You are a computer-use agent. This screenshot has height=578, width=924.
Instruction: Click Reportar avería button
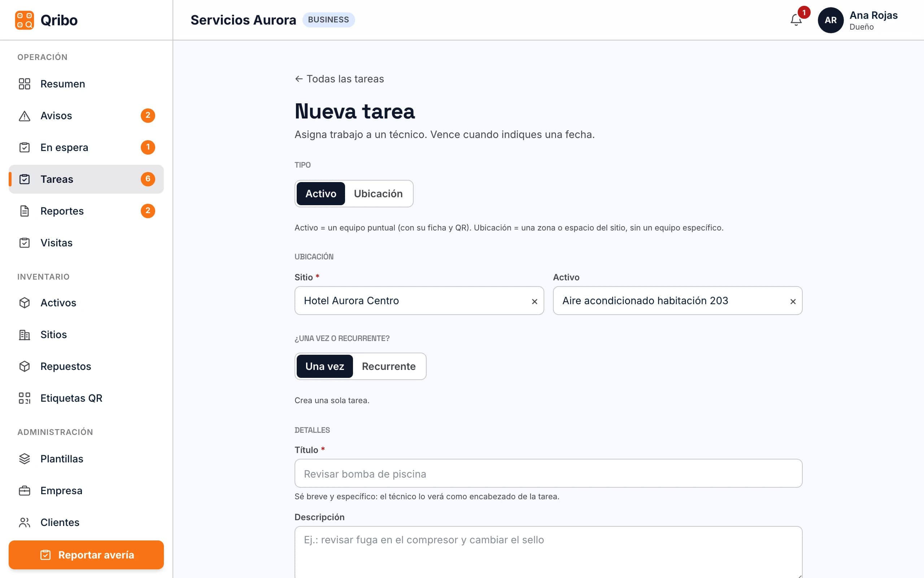pos(86,555)
